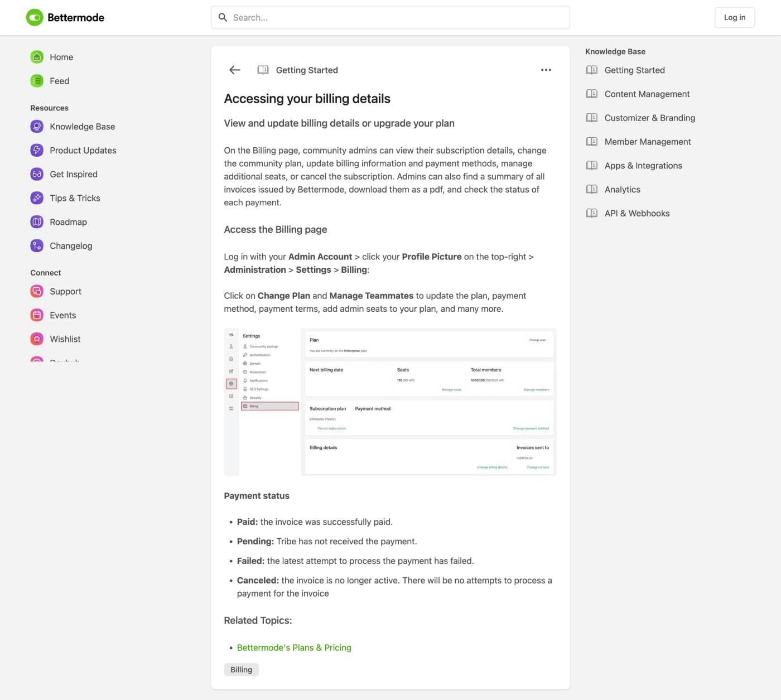Click the Tips & Tricks icon
Viewport: 781px width, 700px height.
[x=37, y=198]
